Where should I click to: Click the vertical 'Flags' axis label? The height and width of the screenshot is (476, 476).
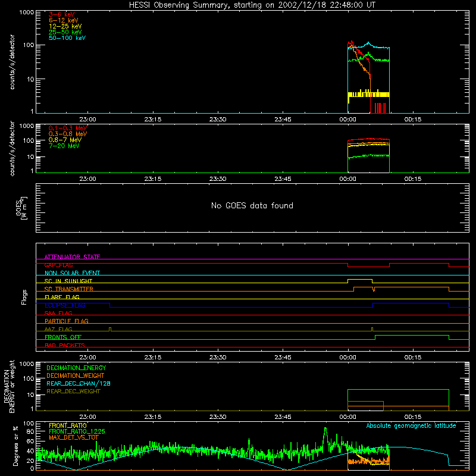(x=24, y=297)
